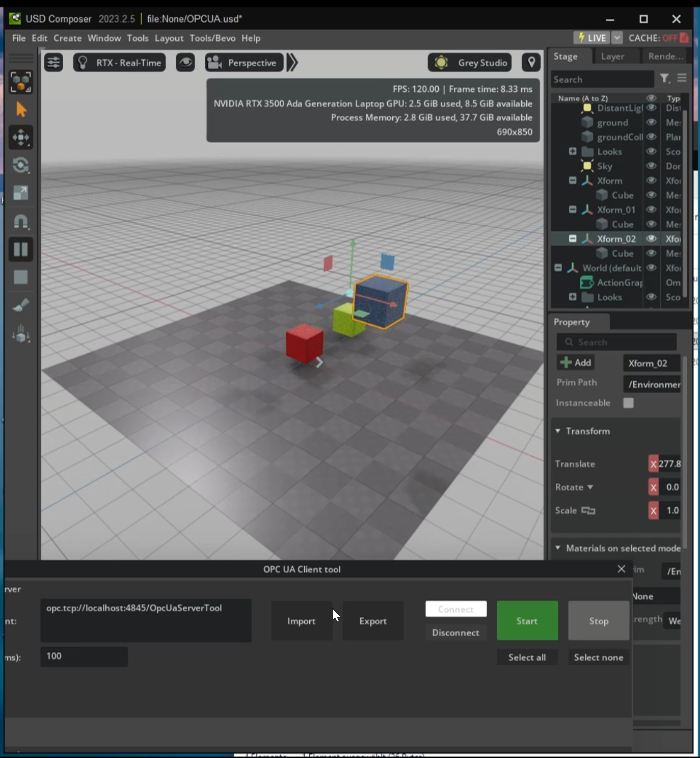Toggle visibility of World prim
700x758 pixels.
651,268
